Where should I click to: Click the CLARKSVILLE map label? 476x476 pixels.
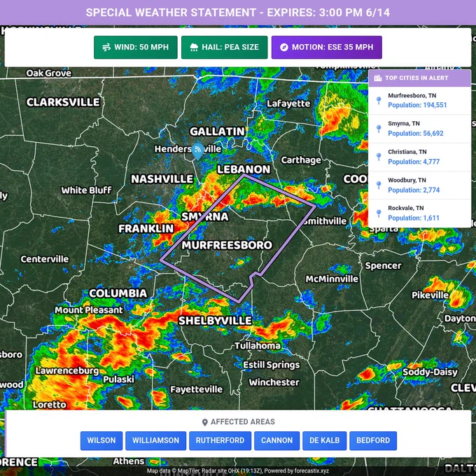pyautogui.click(x=63, y=102)
